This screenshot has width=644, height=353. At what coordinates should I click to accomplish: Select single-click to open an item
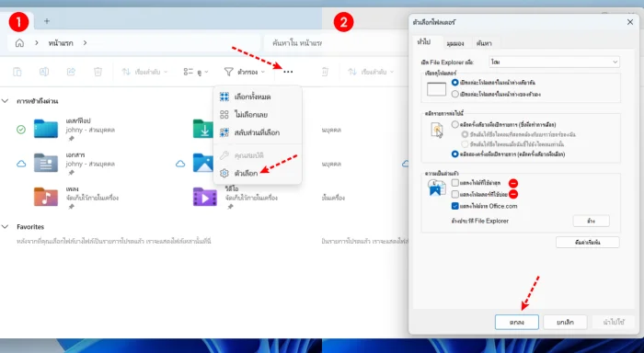454,124
